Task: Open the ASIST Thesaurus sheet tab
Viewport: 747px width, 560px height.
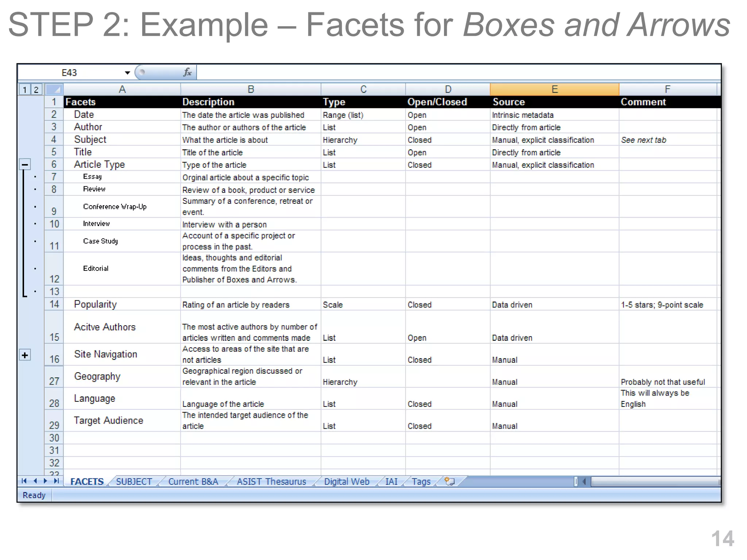Action: pyautogui.click(x=271, y=482)
